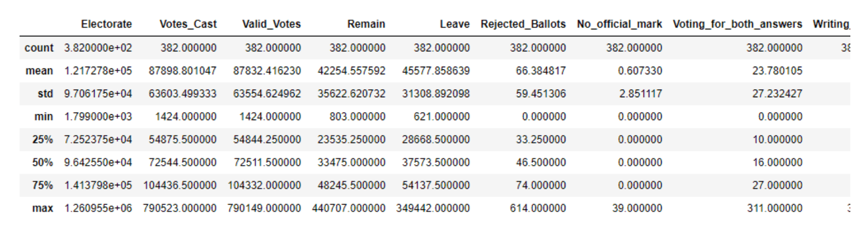
Task: Select the 25% row label
Action: pos(42,140)
